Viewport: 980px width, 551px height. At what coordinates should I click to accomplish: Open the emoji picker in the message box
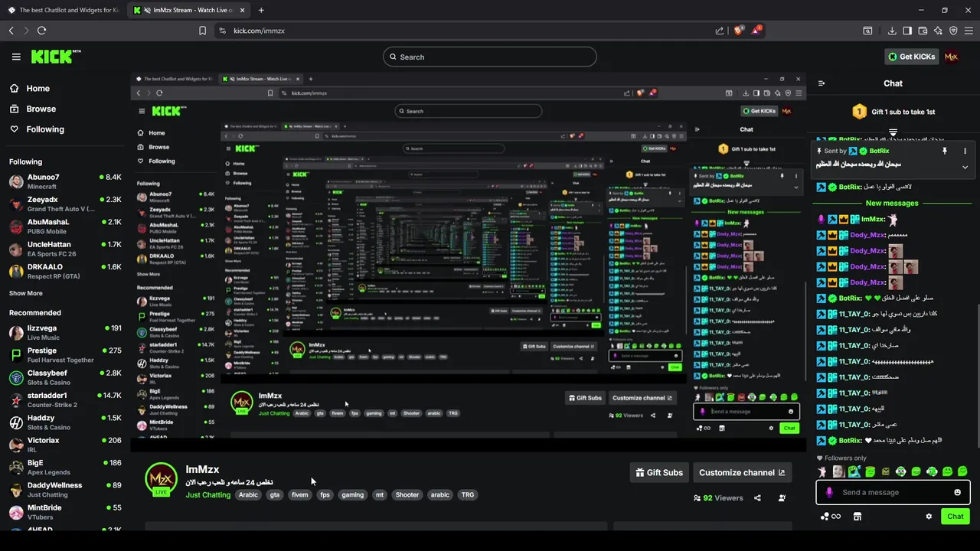point(957,492)
